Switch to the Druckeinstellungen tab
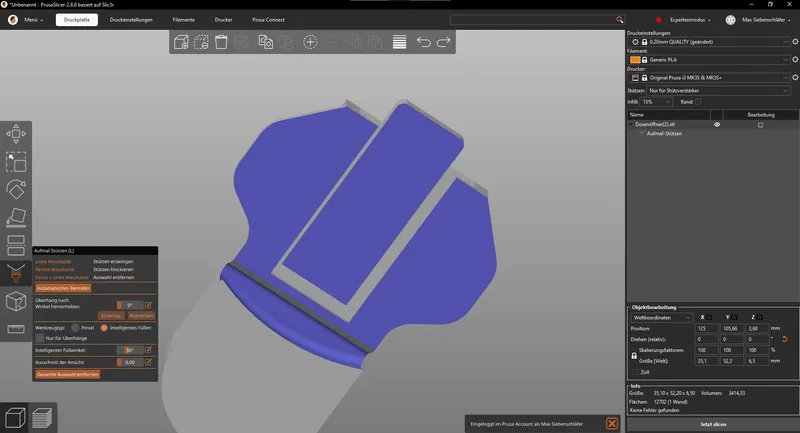The image size is (800, 433). pos(131,19)
